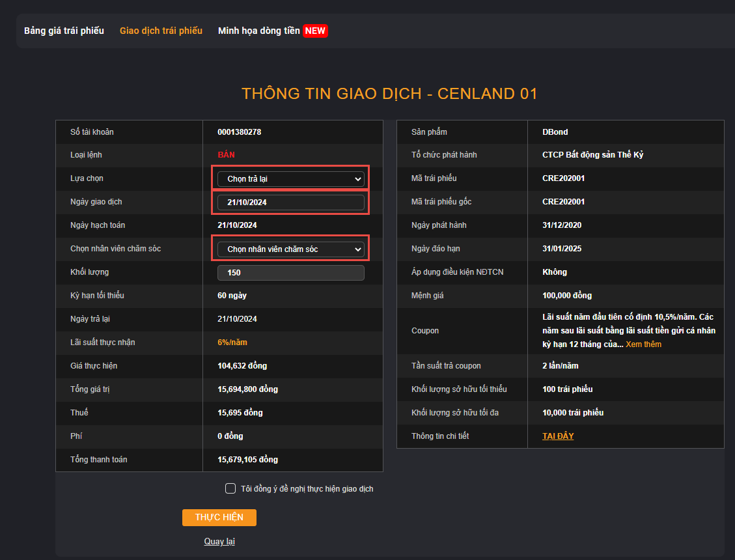Image resolution: width=735 pixels, height=560 pixels.
Task: Click maturity date 31/01/2025
Action: coord(562,249)
